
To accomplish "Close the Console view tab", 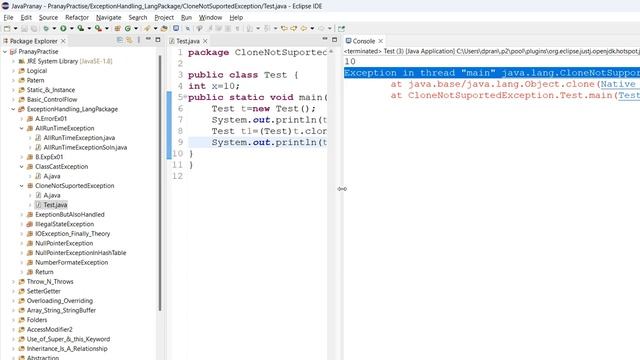I will 381,41.
